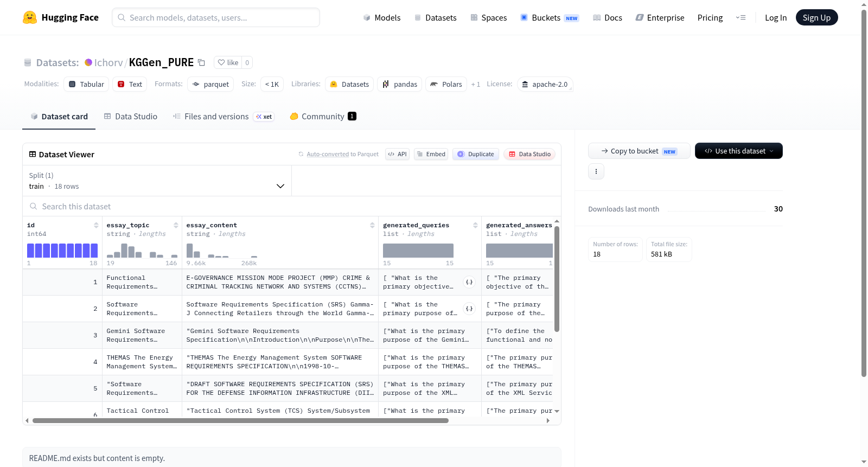Click the Datasets: breadcrumb label

[x=58, y=62]
